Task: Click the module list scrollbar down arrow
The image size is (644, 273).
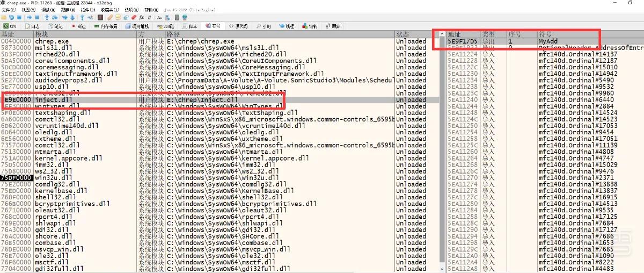Action: pyautogui.click(x=442, y=269)
